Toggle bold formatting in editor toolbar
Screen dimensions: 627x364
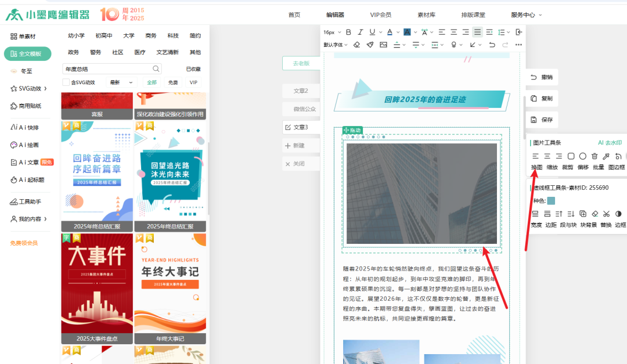[348, 32]
